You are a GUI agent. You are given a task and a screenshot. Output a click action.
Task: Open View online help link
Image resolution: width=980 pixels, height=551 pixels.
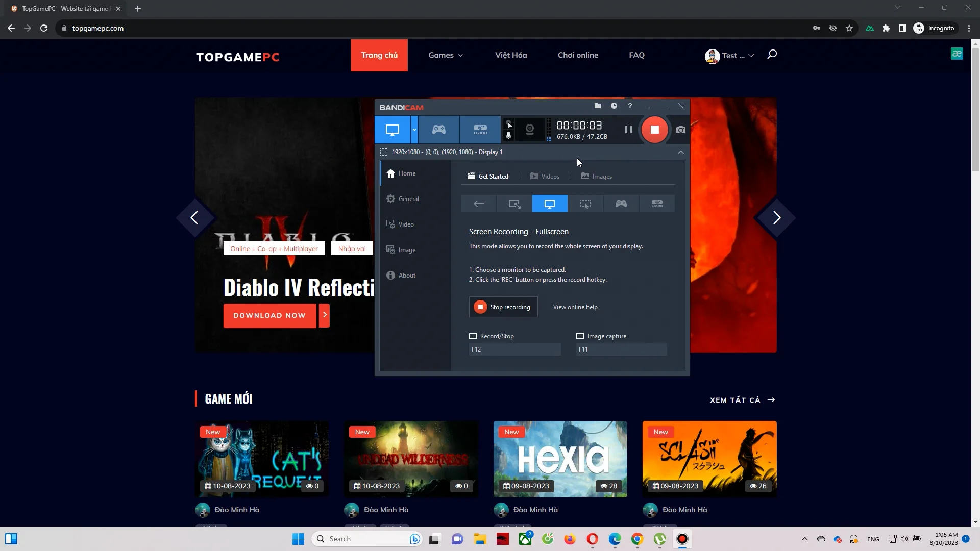[x=575, y=307]
